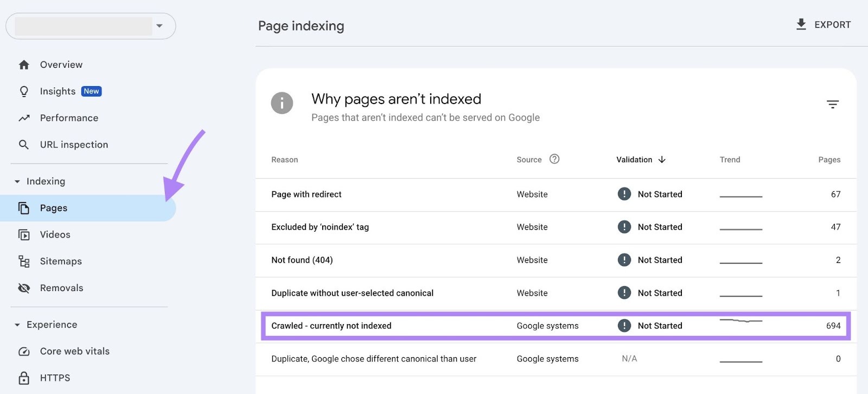
Task: Open the 'Page with redirect' reason
Action: (306, 194)
